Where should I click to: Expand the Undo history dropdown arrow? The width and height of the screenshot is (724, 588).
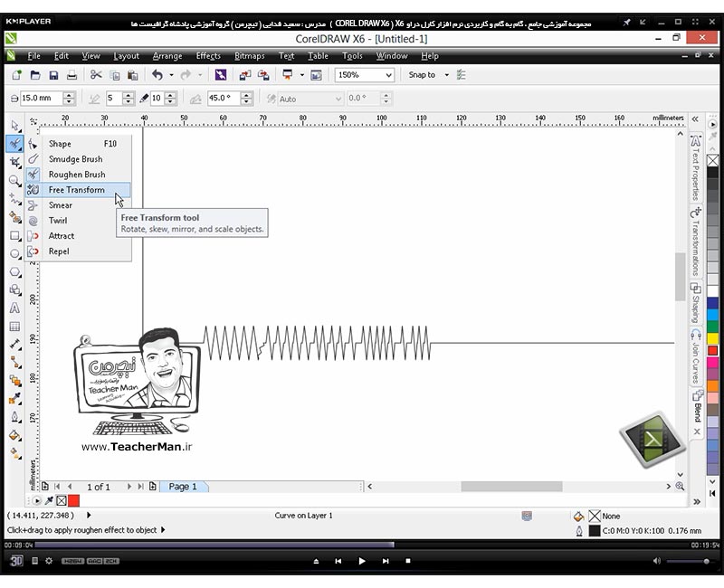coord(171,75)
